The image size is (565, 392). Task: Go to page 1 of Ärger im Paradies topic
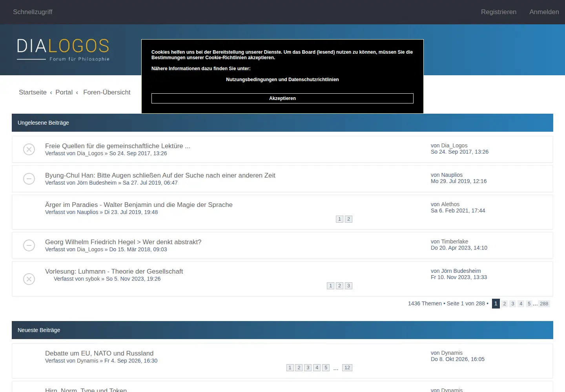pyautogui.click(x=339, y=219)
